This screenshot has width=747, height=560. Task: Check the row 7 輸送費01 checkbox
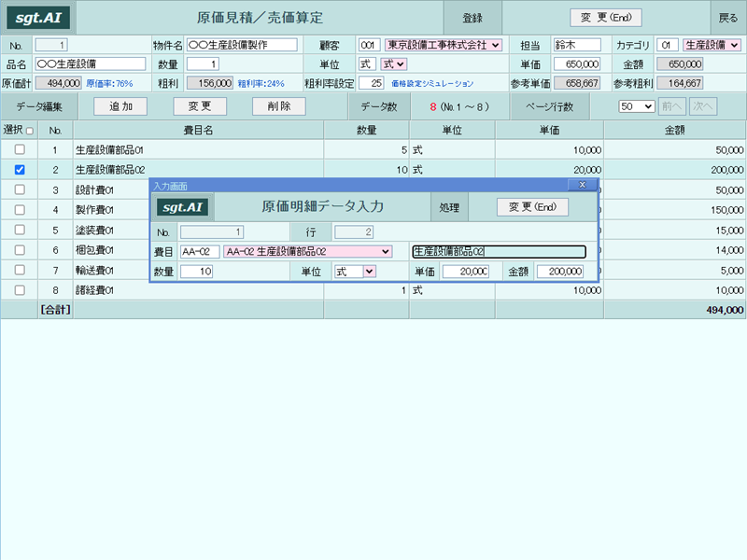pyautogui.click(x=20, y=270)
